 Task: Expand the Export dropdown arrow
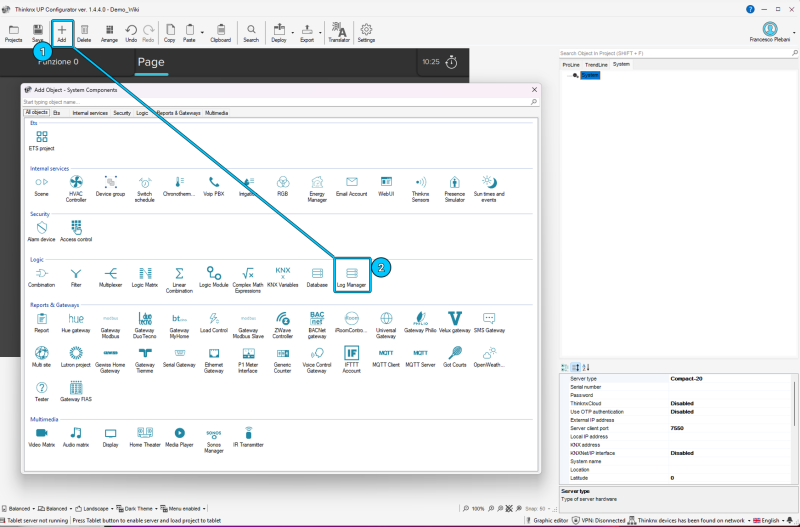tap(320, 33)
